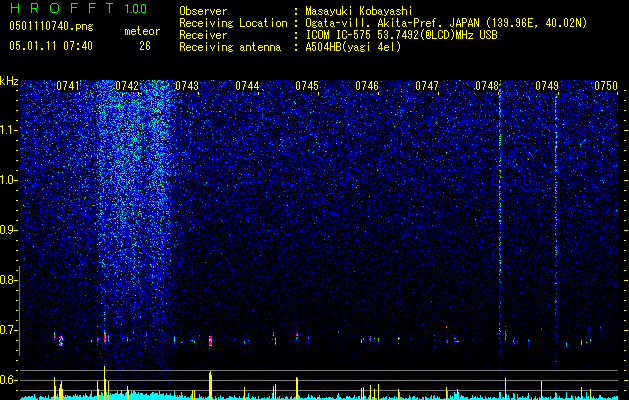Click the 0742 time marker
Image resolution: width=629 pixels, height=400 pixels.
(127, 86)
